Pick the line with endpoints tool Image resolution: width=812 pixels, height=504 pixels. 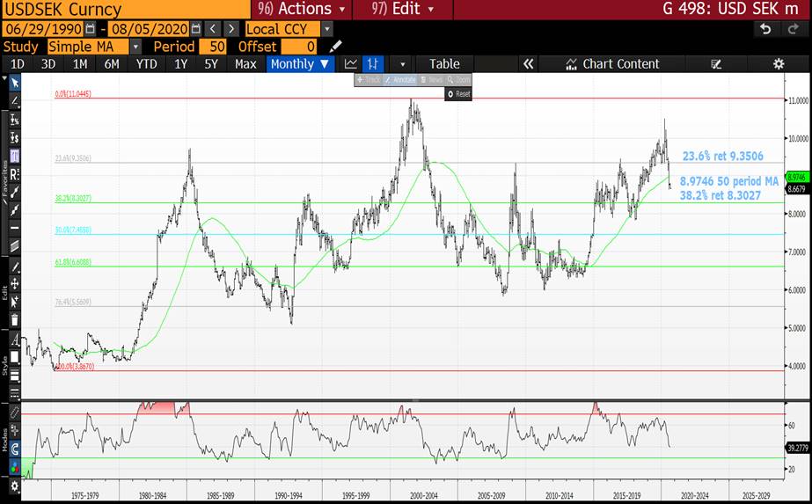(14, 192)
